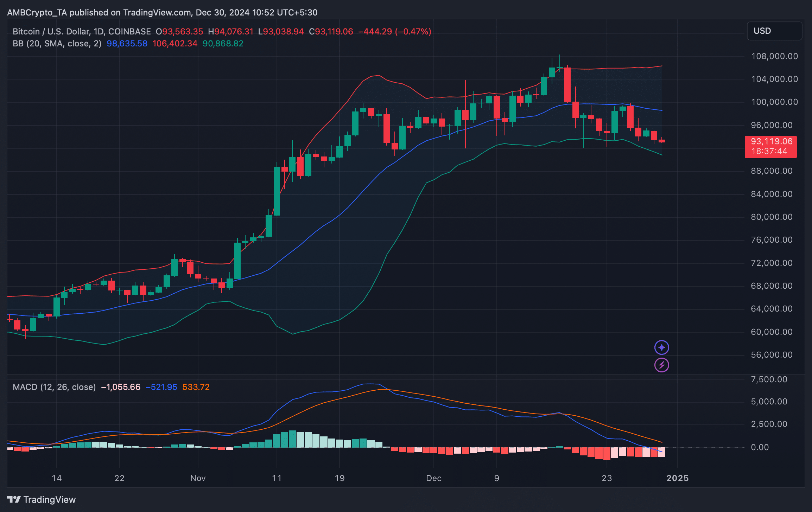
Task: Click the 56,000.00 price axis label
Action: 772,355
